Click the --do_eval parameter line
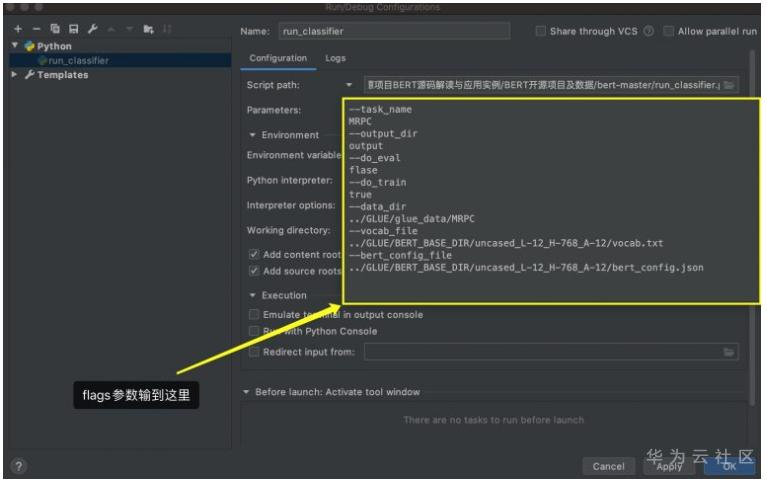This screenshot has width=767, height=482. 375,158
